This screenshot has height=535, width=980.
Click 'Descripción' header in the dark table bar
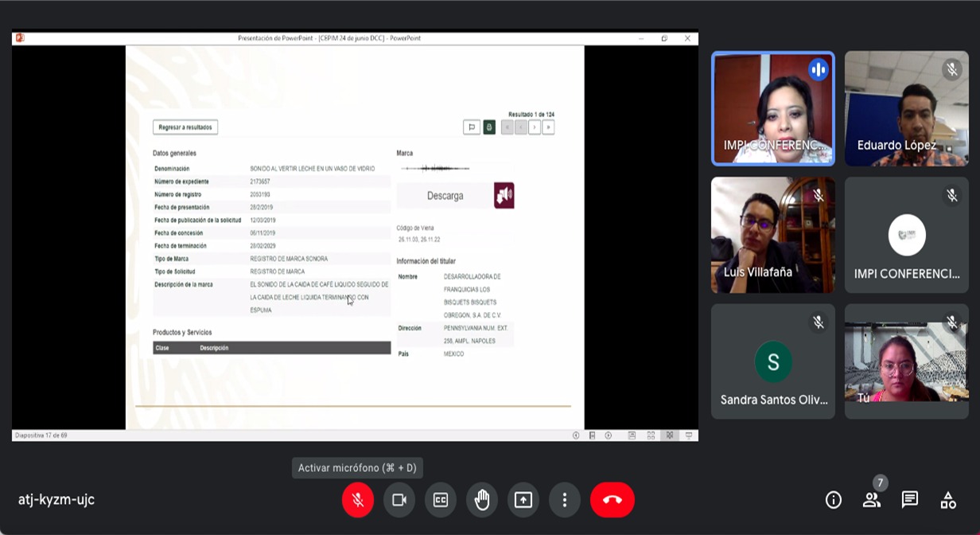pyautogui.click(x=214, y=348)
